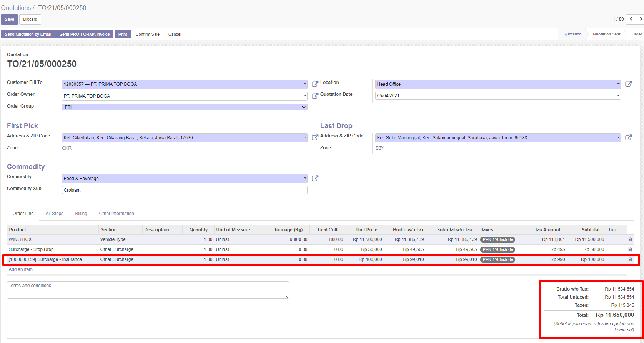Send Quotation by Email
The height and width of the screenshot is (343, 644).
28,34
